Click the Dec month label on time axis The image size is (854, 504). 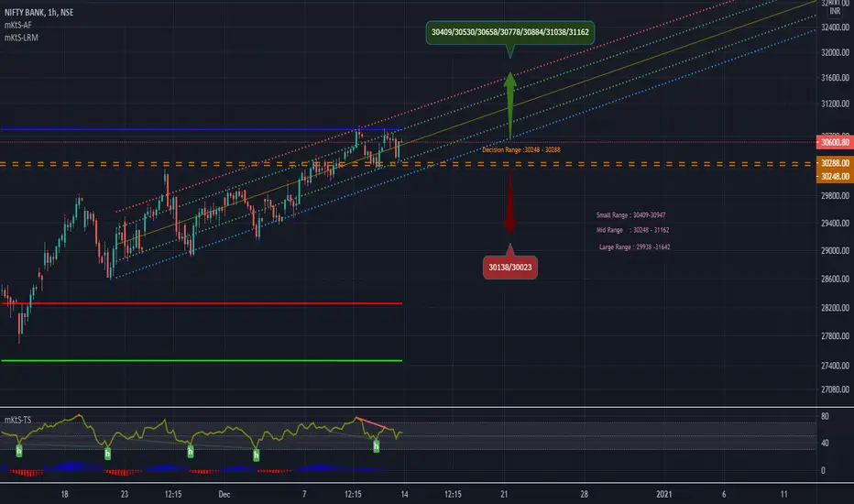tap(224, 494)
